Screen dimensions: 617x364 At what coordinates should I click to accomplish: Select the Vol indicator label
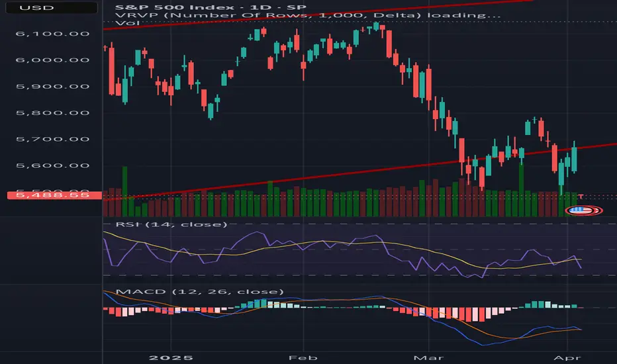tap(128, 23)
